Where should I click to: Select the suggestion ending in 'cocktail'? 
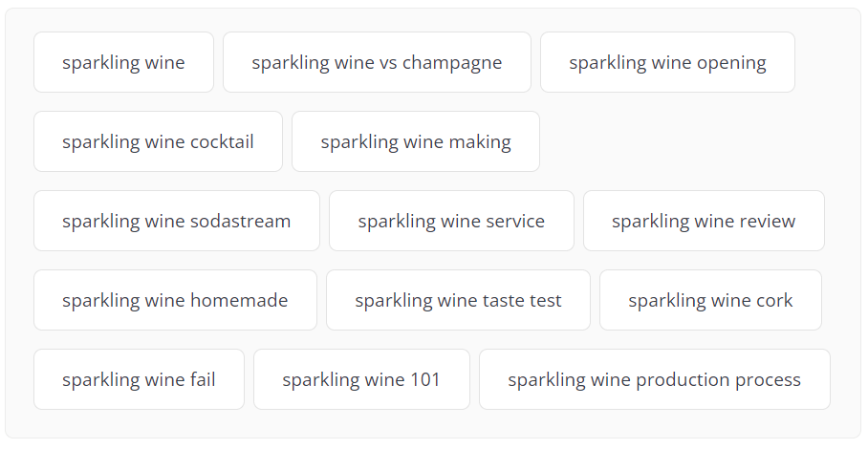(158, 141)
